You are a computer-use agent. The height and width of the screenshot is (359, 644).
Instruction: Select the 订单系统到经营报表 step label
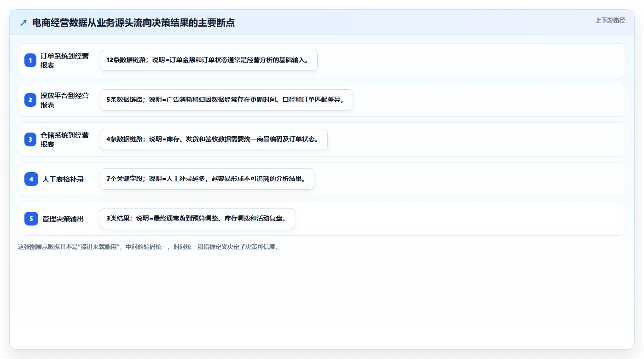[65, 60]
